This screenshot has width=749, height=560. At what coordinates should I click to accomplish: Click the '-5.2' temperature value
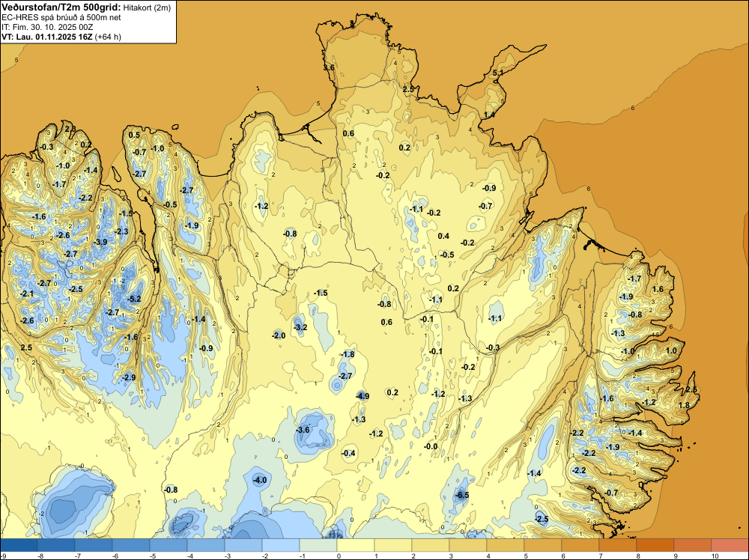coord(135,299)
